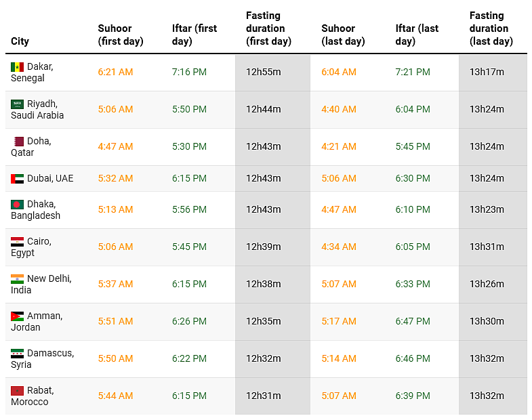
Task: Select Rabat's 5:44 AM suhoor time
Action: [115, 396]
